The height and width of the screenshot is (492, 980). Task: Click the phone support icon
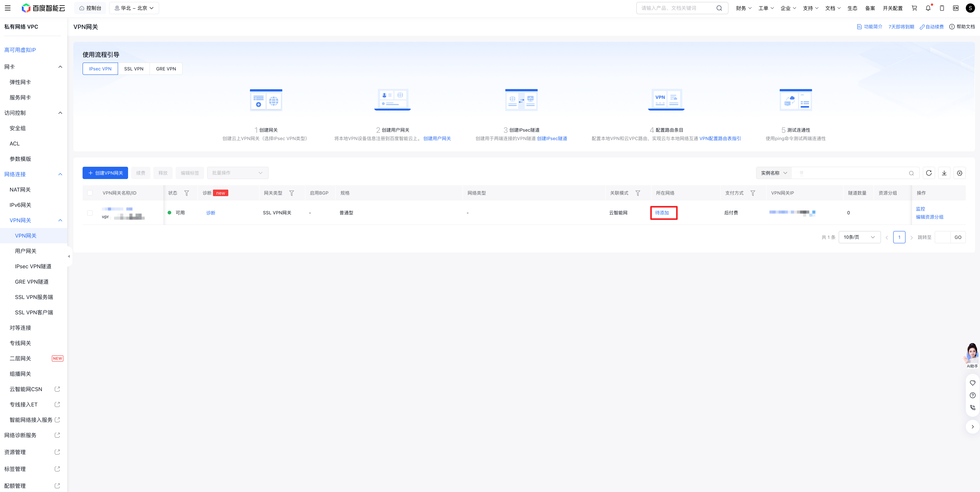point(972,408)
